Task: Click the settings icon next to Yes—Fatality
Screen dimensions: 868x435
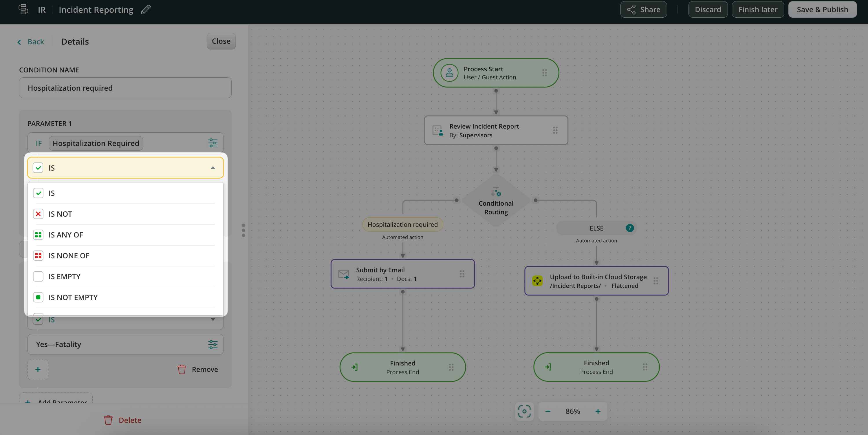Action: [x=213, y=344]
